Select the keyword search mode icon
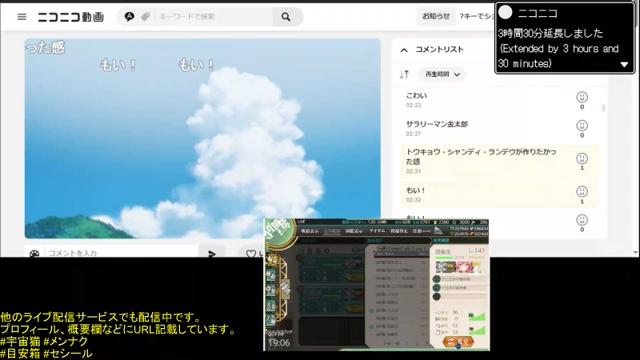 [x=129, y=16]
